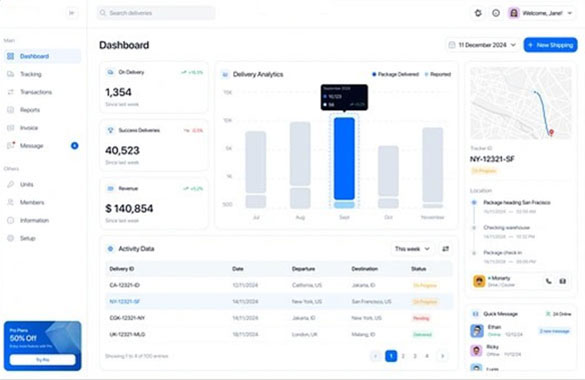Click the Delivery Analytics chart icon
Screen dimensions: 585x380
(x=225, y=74)
